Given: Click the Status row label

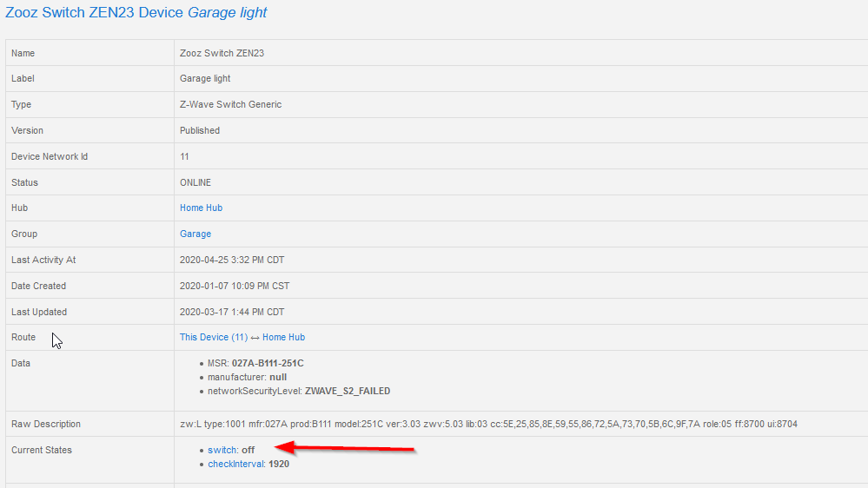Looking at the screenshot, I should coord(24,182).
